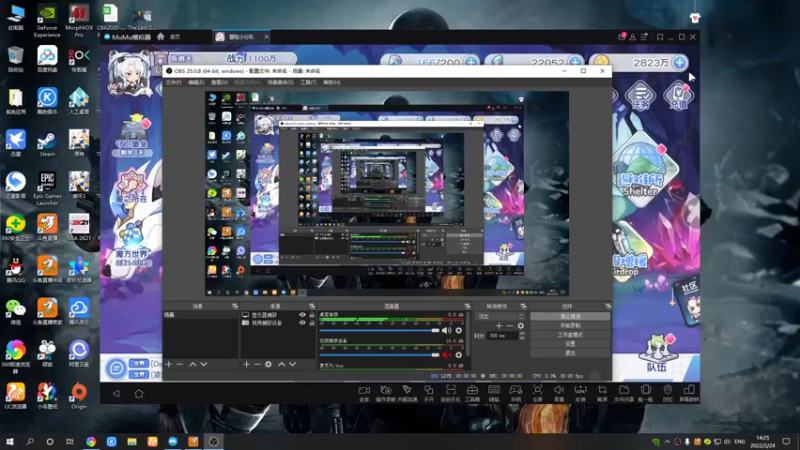This screenshot has width=800, height=450.
Task: Open the transition type dropdown (淡出)
Action: click(x=499, y=316)
